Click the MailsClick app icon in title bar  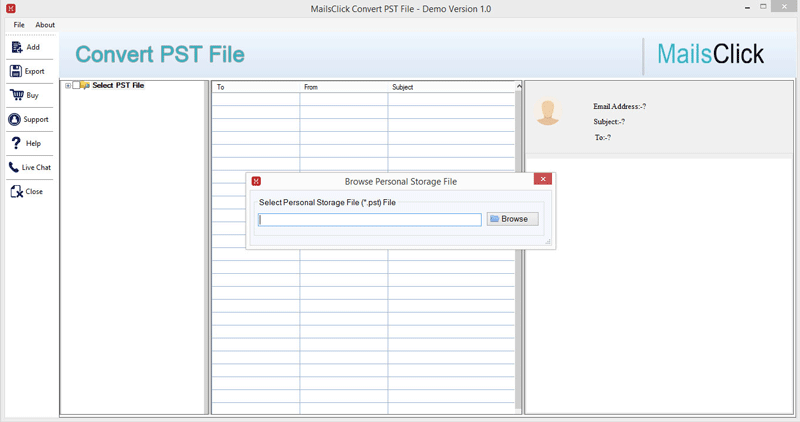pos(11,8)
